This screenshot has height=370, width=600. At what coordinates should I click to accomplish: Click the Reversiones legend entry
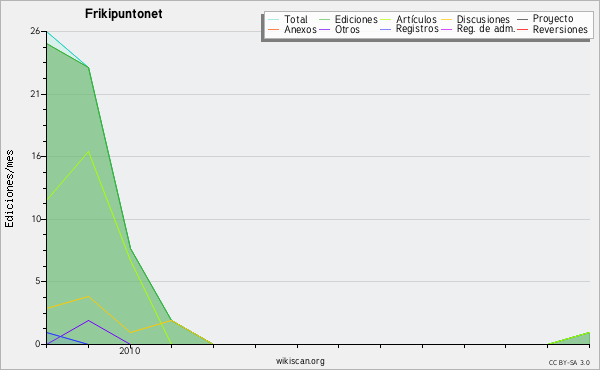pos(553,29)
